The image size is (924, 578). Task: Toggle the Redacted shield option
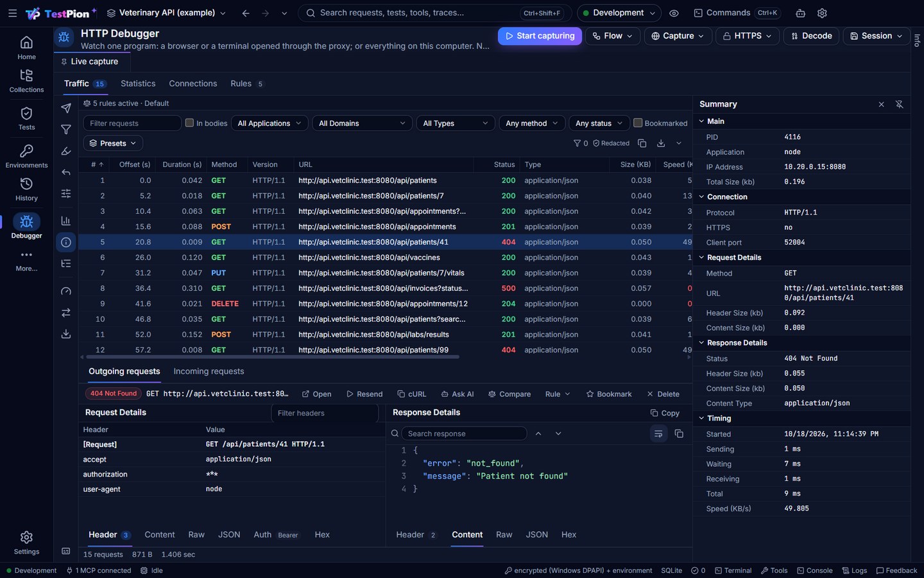tap(611, 143)
